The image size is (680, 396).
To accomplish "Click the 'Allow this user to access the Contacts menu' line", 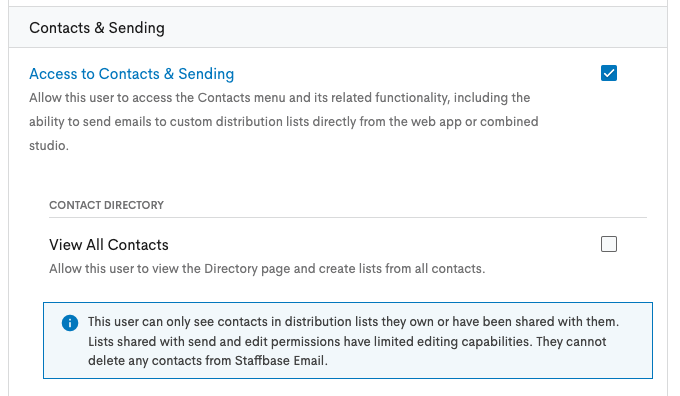I will (279, 98).
